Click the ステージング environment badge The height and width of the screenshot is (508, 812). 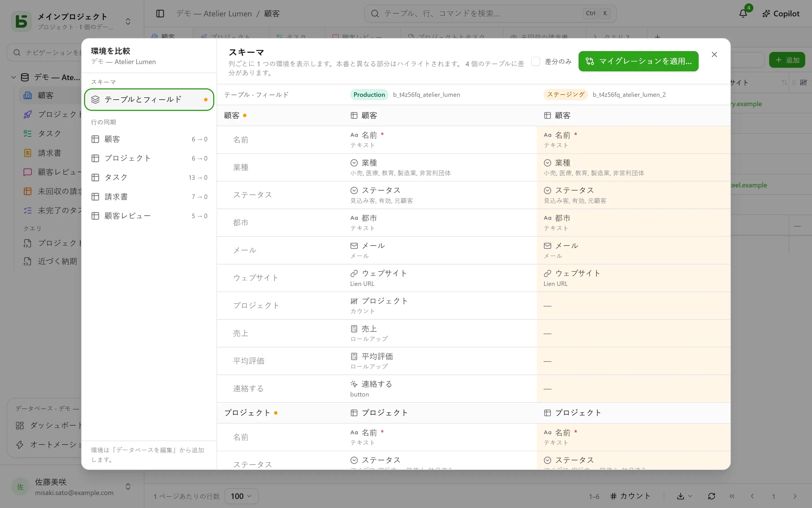pyautogui.click(x=566, y=95)
